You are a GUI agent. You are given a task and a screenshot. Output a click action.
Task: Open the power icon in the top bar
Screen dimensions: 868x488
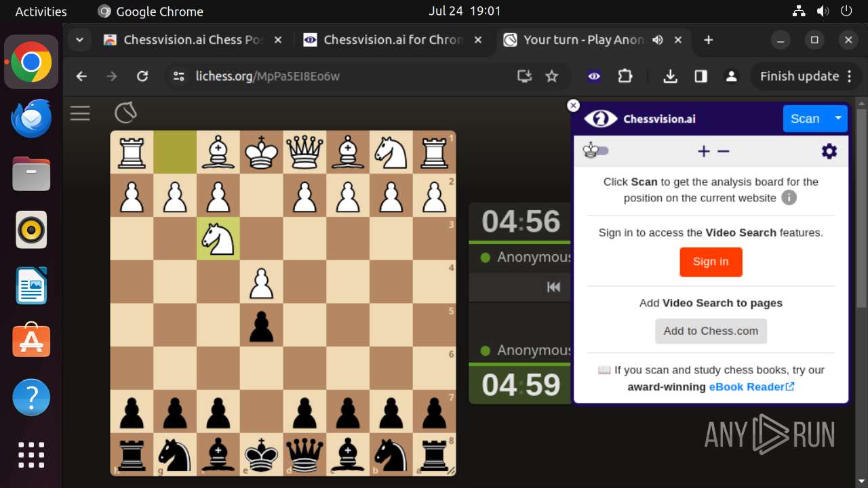click(846, 11)
